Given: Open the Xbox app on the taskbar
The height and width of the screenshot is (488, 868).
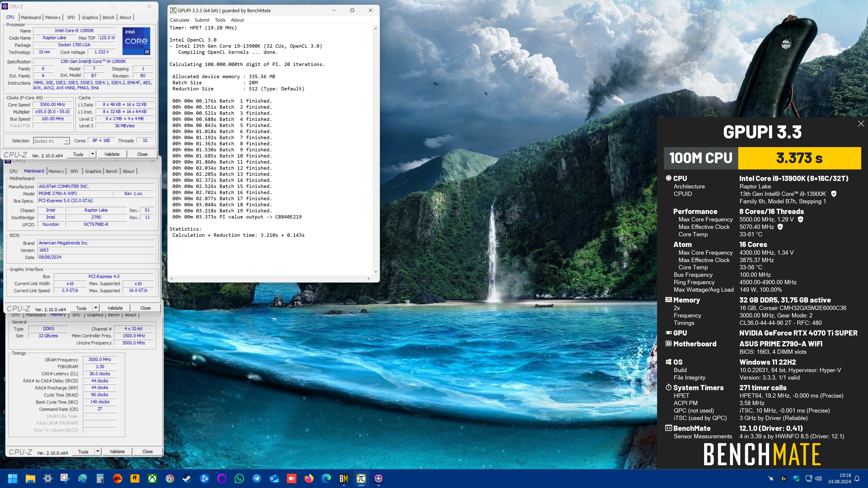Looking at the screenshot, I should pyautogui.click(x=152, y=478).
